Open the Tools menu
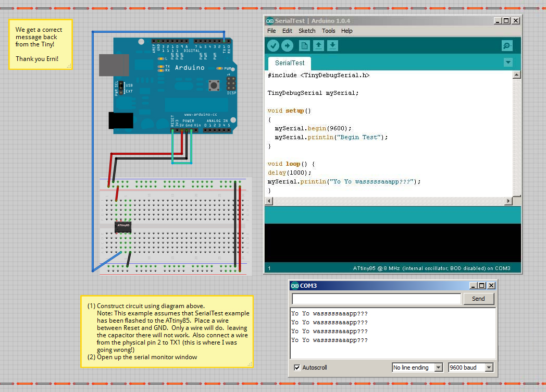The image size is (546, 392). 328,31
